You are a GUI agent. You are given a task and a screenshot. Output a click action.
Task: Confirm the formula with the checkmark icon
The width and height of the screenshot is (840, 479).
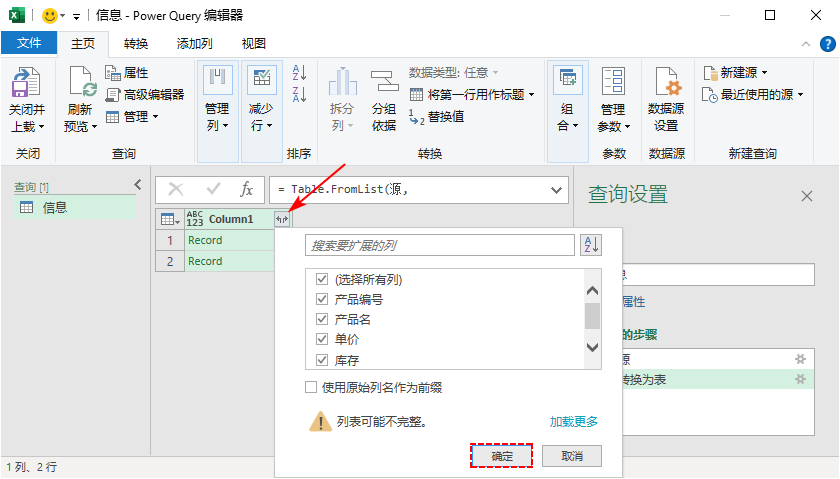click(x=213, y=189)
